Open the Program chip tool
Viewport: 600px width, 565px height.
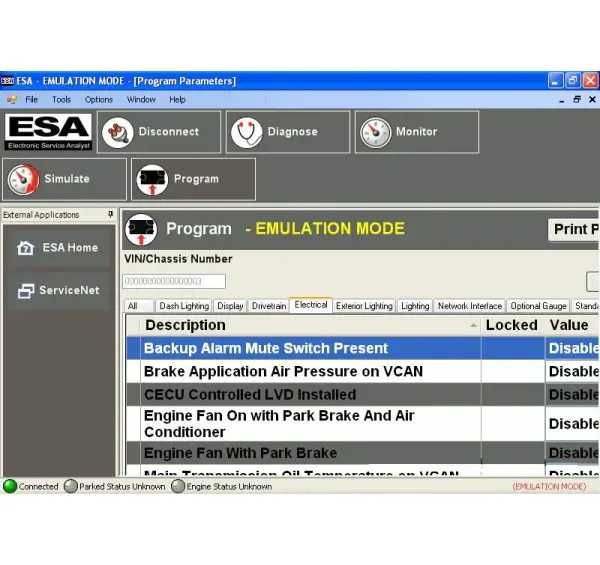(193, 179)
